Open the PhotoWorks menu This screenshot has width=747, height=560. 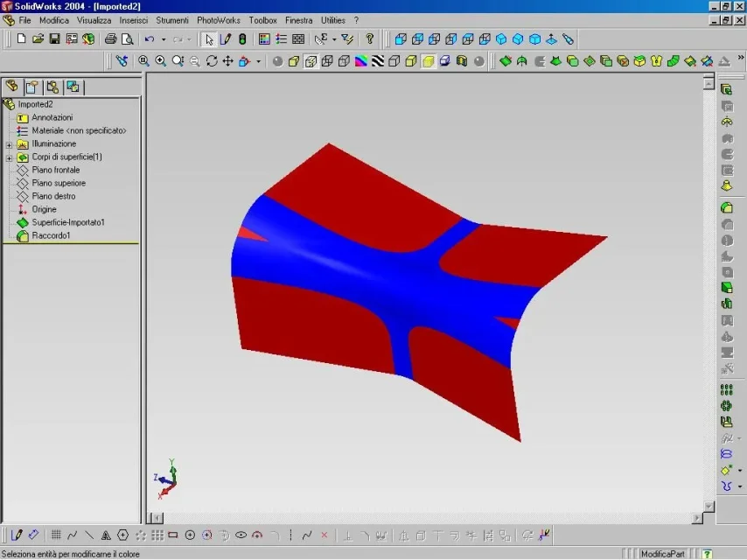coord(218,20)
